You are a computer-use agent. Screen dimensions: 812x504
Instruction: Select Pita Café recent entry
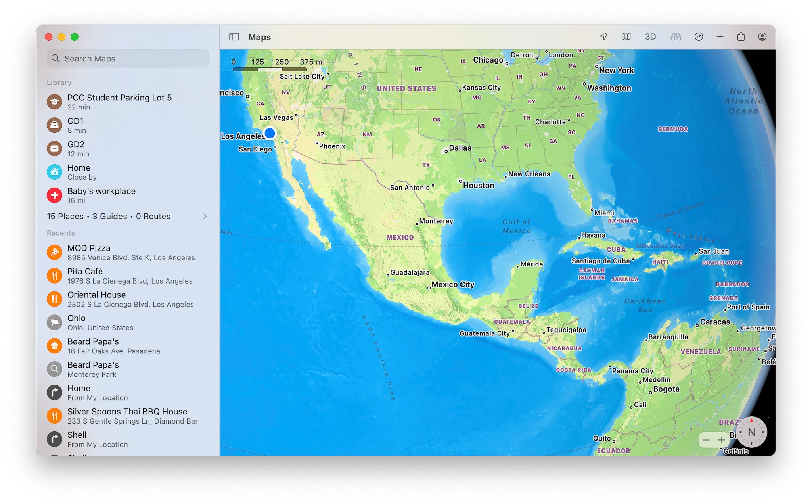point(128,276)
